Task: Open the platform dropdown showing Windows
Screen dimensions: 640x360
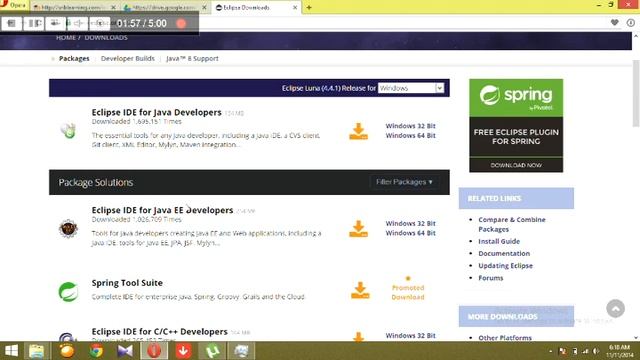Action: 411,88
